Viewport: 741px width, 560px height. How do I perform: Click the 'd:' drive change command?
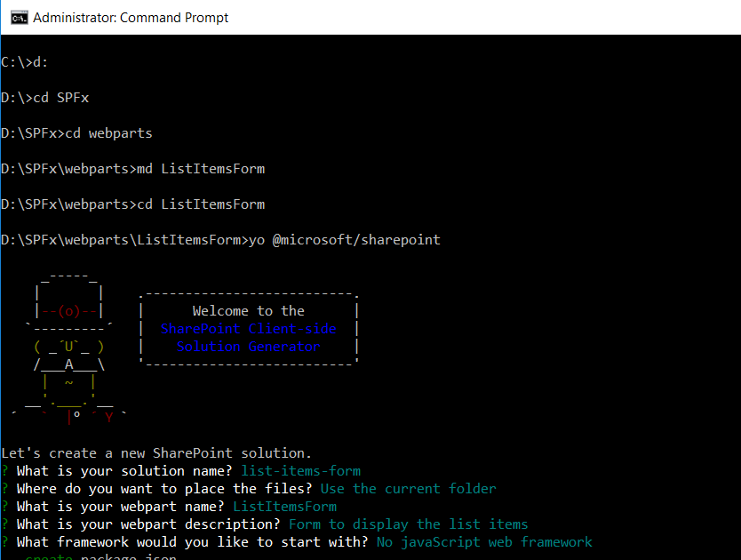click(40, 62)
